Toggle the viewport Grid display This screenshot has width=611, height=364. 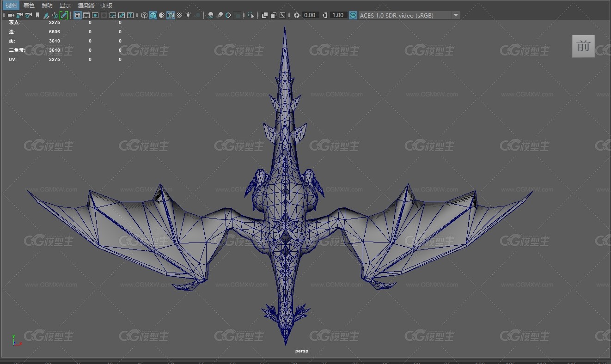pos(78,15)
